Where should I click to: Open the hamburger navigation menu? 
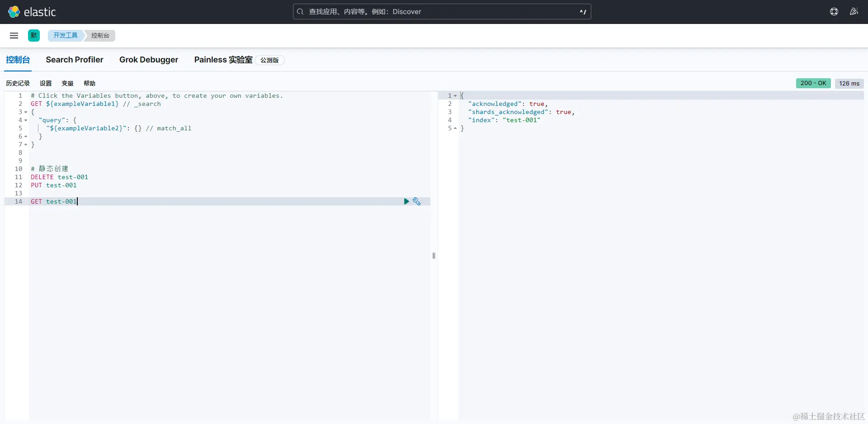pyautogui.click(x=14, y=35)
